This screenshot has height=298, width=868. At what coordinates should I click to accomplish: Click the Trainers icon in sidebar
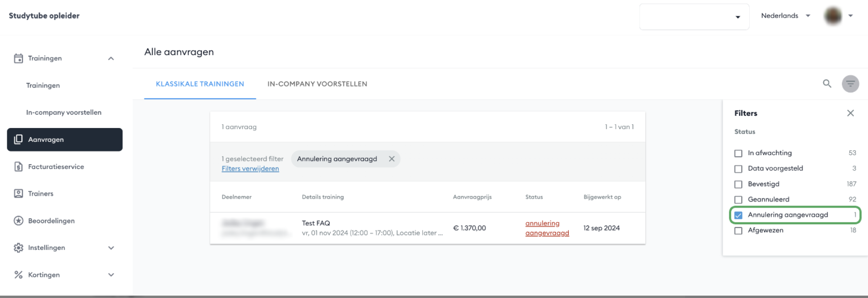pos(19,194)
